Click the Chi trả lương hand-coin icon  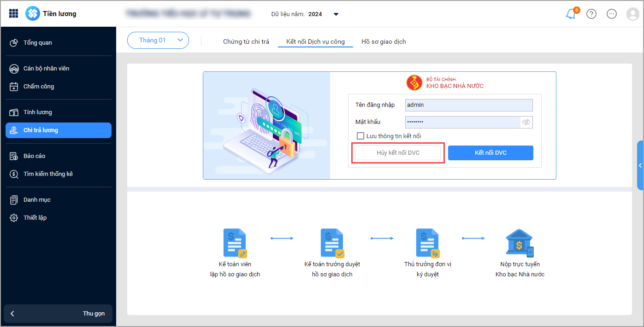(14, 130)
